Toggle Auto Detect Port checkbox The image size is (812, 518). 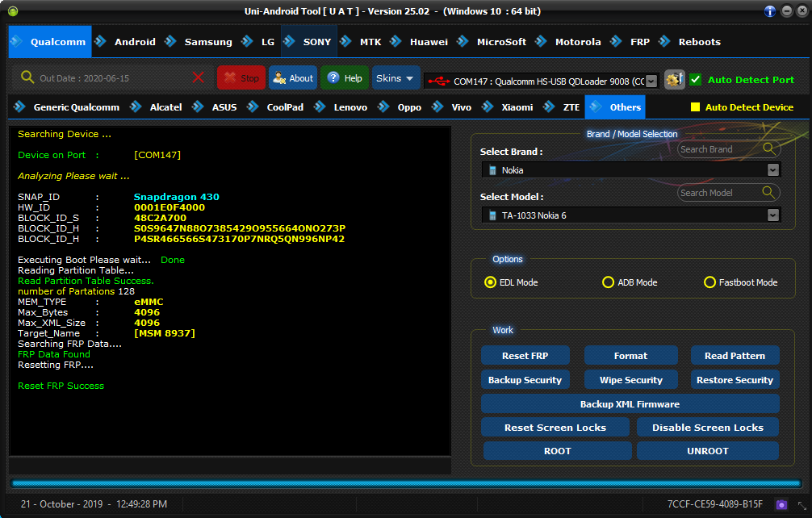pos(696,80)
